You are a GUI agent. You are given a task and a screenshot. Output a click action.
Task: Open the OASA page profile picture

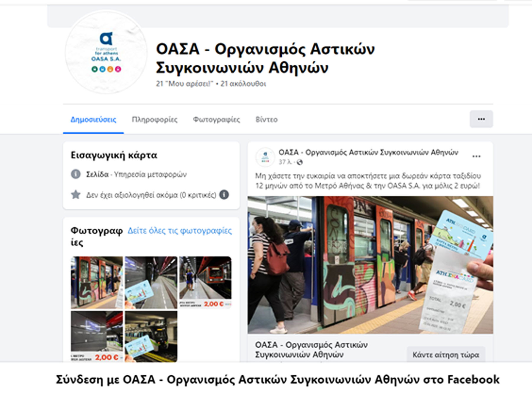(106, 52)
